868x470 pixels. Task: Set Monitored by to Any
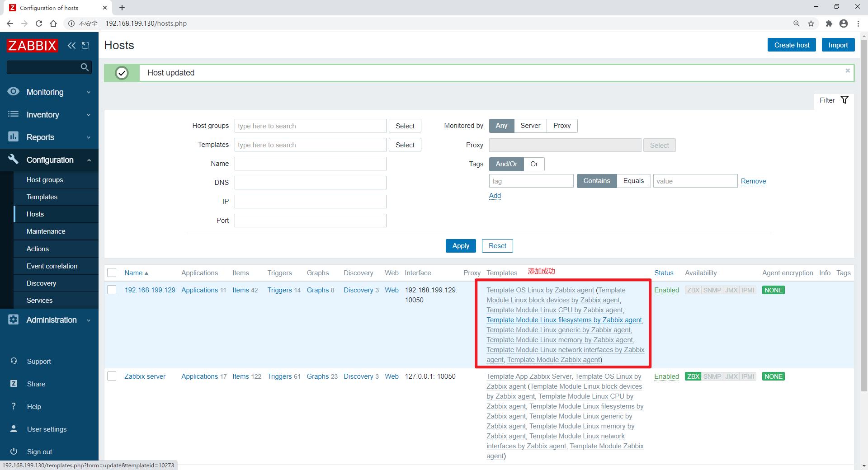tap(501, 126)
